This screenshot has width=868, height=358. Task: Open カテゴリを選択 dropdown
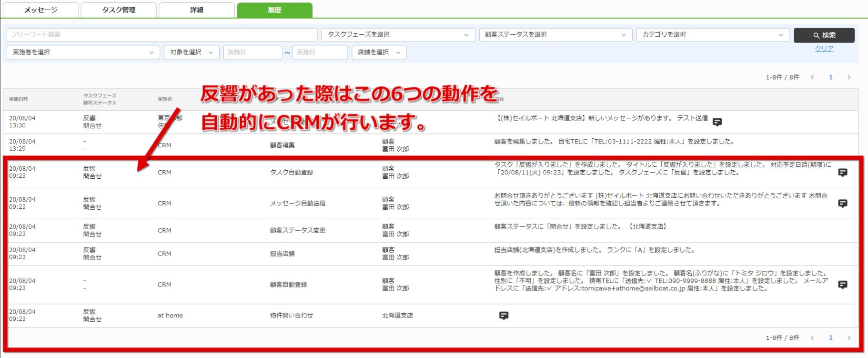[x=713, y=35]
